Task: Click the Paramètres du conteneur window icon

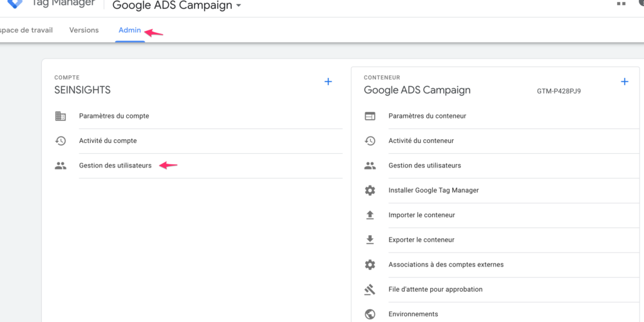Action: pos(370,116)
